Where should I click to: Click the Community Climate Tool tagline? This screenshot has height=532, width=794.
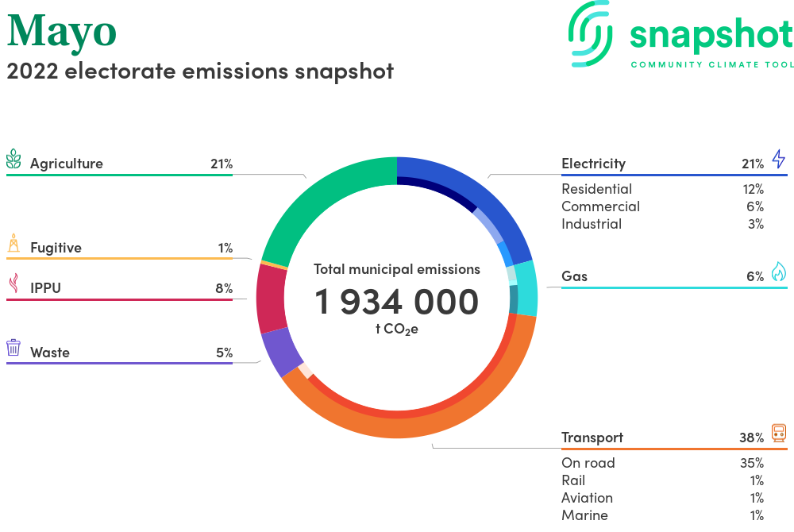click(x=712, y=64)
